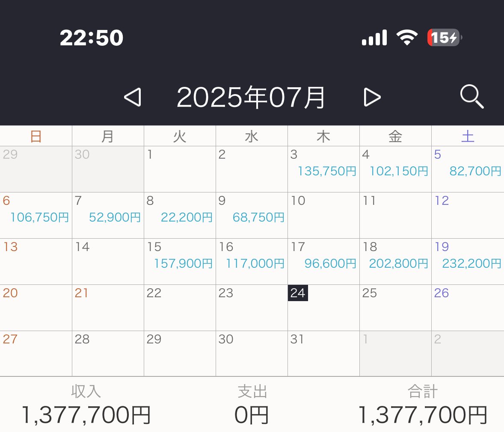Go to the previous month arrow
The image size is (504, 432).
click(x=133, y=97)
